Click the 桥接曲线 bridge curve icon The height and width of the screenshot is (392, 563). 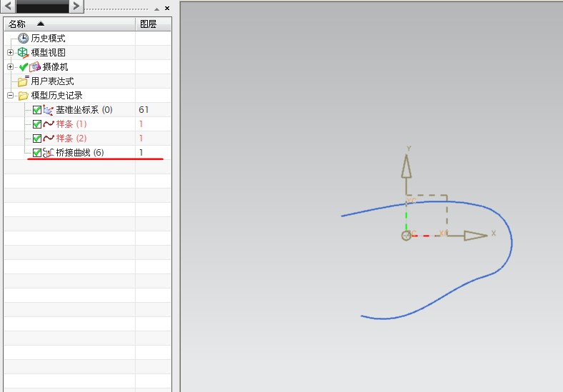[x=48, y=153]
